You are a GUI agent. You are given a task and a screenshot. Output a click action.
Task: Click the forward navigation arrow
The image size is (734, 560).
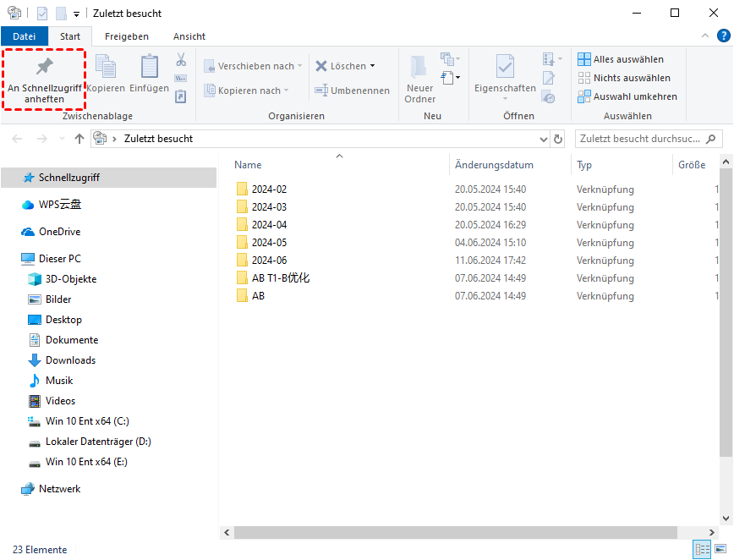[42, 139]
